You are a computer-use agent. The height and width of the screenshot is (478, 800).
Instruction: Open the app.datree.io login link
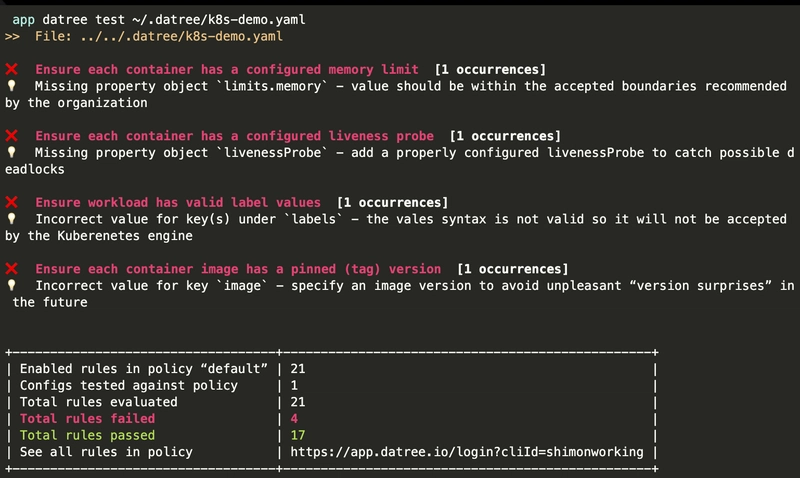(x=466, y=452)
